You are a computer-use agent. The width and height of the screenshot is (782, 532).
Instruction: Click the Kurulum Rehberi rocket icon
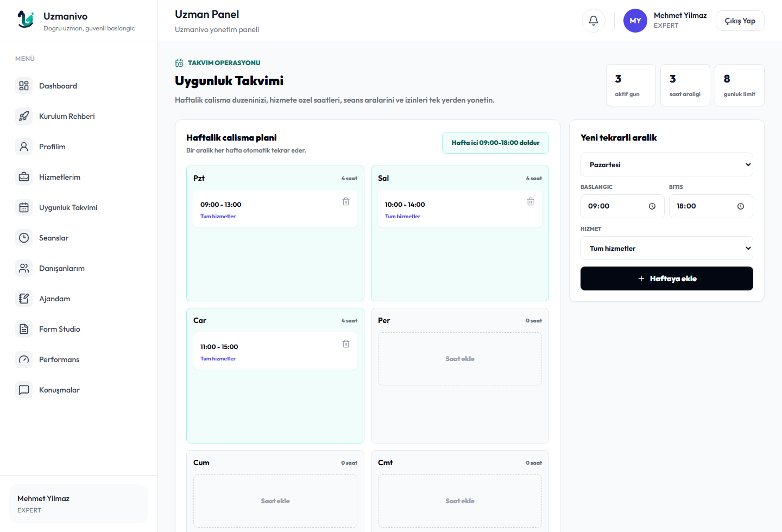[24, 116]
